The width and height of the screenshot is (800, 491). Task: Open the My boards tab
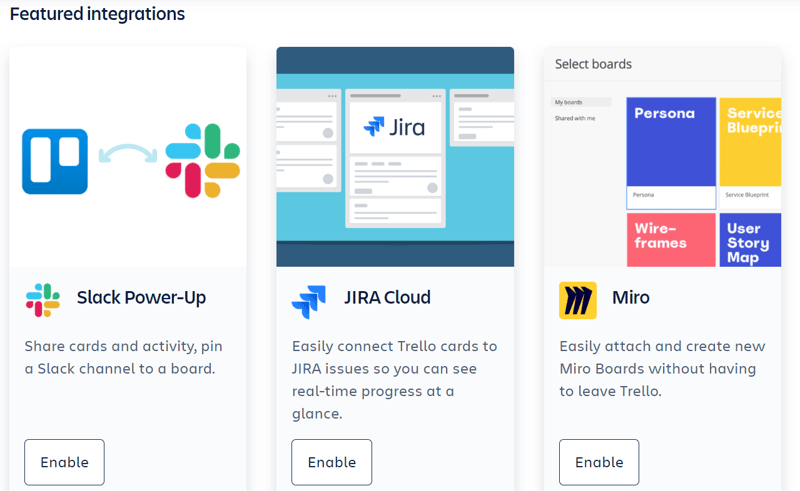(581, 102)
